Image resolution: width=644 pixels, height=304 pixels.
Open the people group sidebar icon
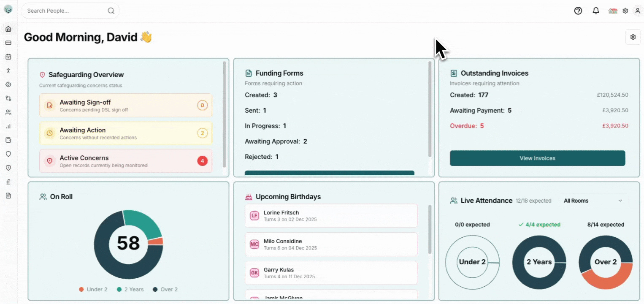click(8, 112)
